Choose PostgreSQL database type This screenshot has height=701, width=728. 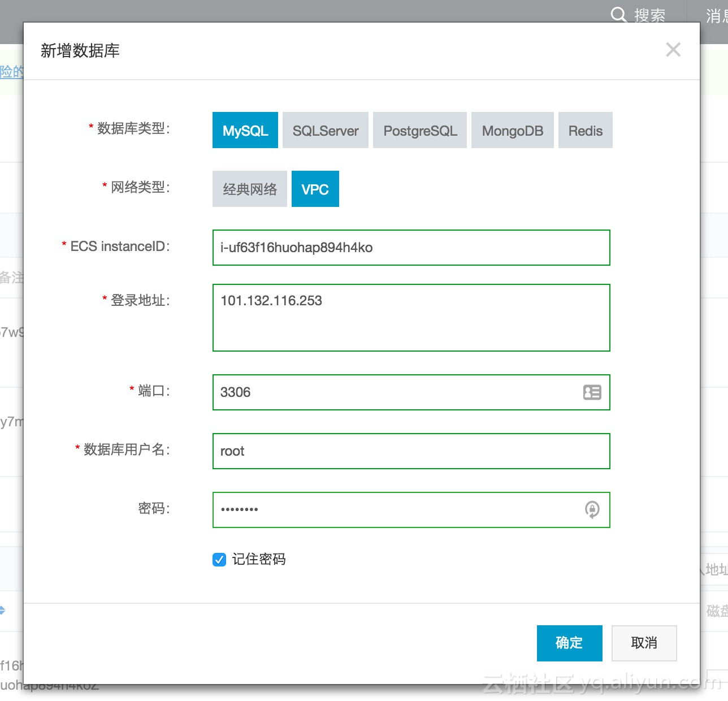pyautogui.click(x=420, y=130)
